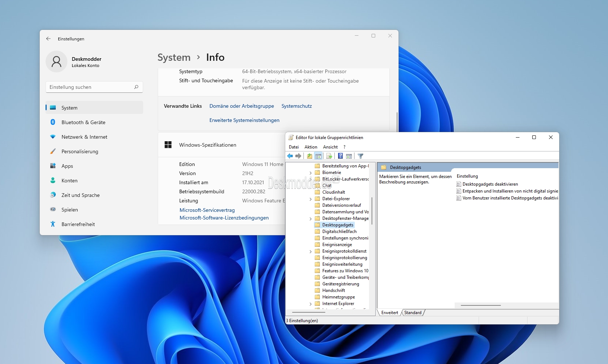
Task: Select System in the settings sidebar
Action: 94,108
